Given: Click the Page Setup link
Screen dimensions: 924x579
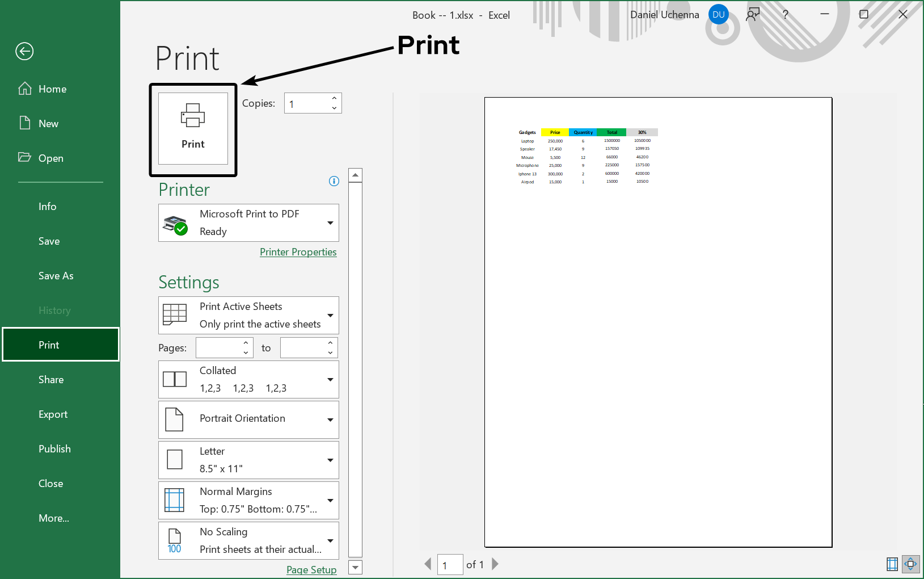Looking at the screenshot, I should 311,570.
